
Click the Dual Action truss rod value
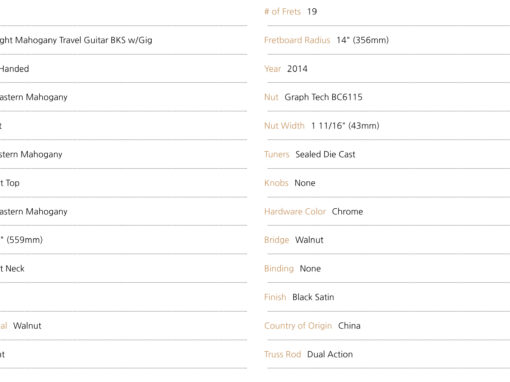click(330, 354)
